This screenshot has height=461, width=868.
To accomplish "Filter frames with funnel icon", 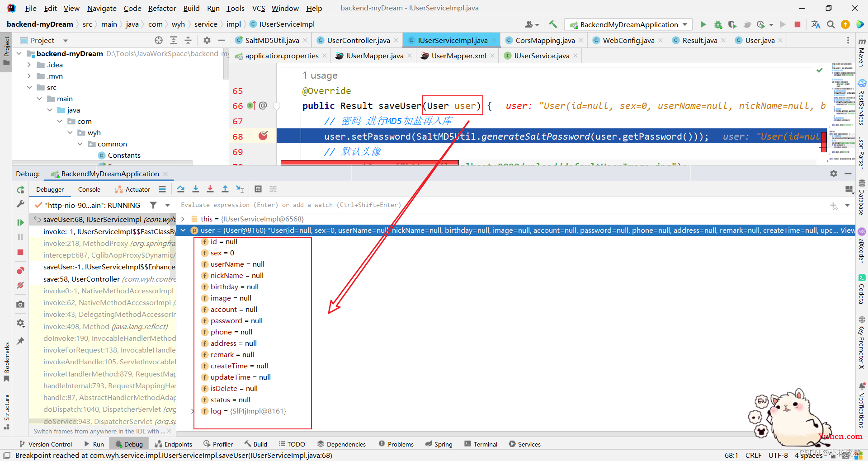I will pos(153,205).
